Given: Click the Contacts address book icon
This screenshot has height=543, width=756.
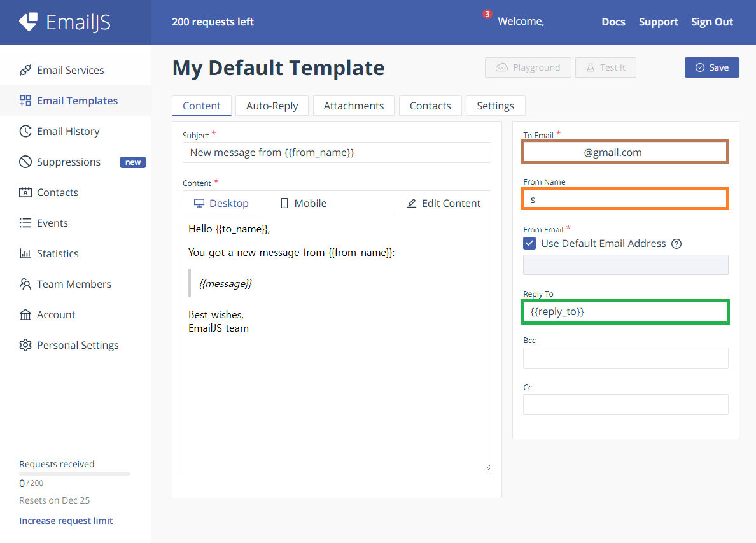Looking at the screenshot, I should (25, 192).
